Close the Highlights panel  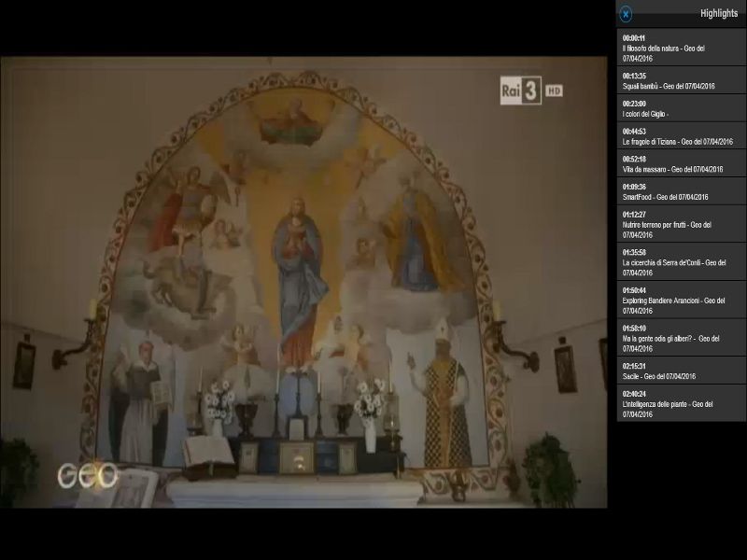626,14
